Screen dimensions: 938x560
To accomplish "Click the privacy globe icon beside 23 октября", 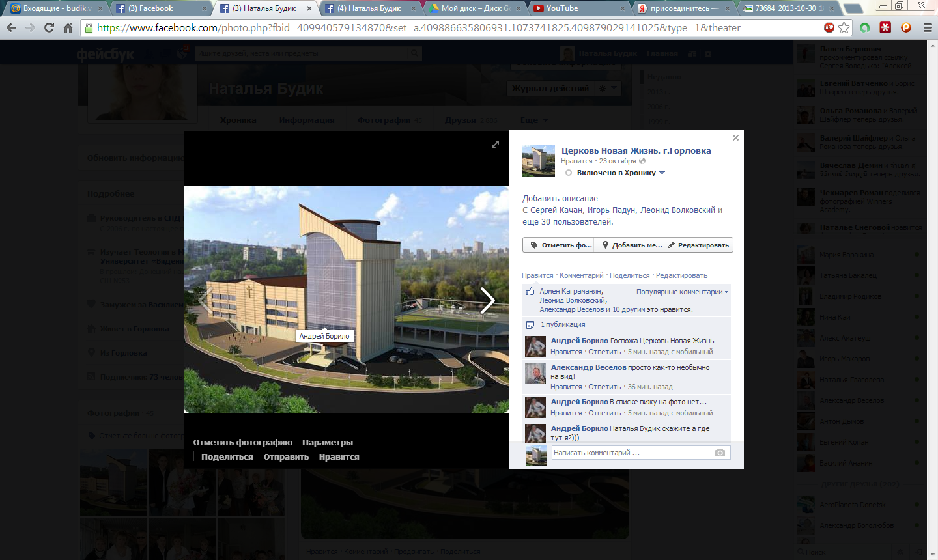I will [642, 161].
